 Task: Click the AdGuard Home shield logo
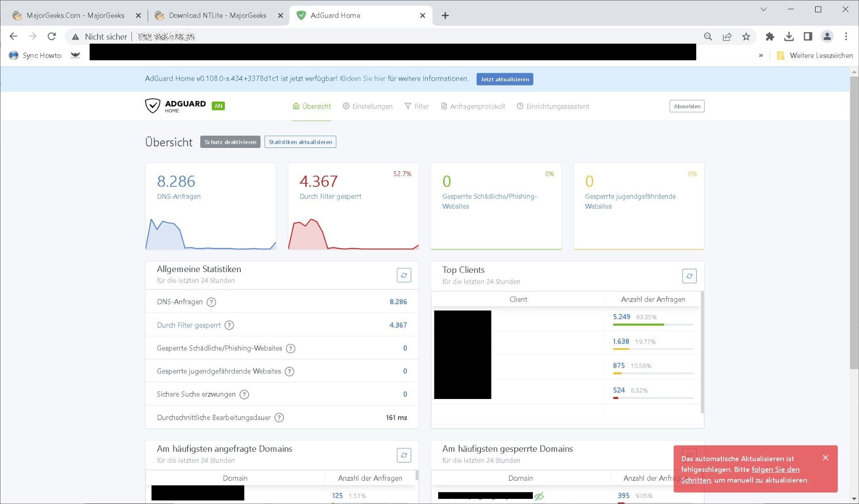(x=153, y=106)
